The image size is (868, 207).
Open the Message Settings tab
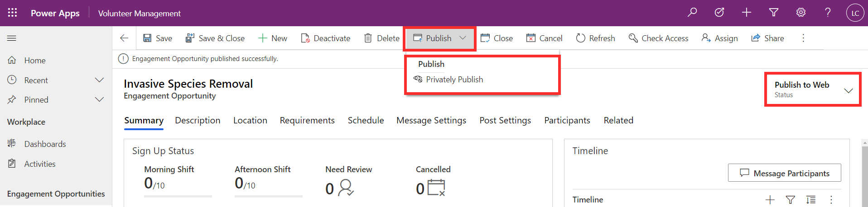tap(431, 121)
